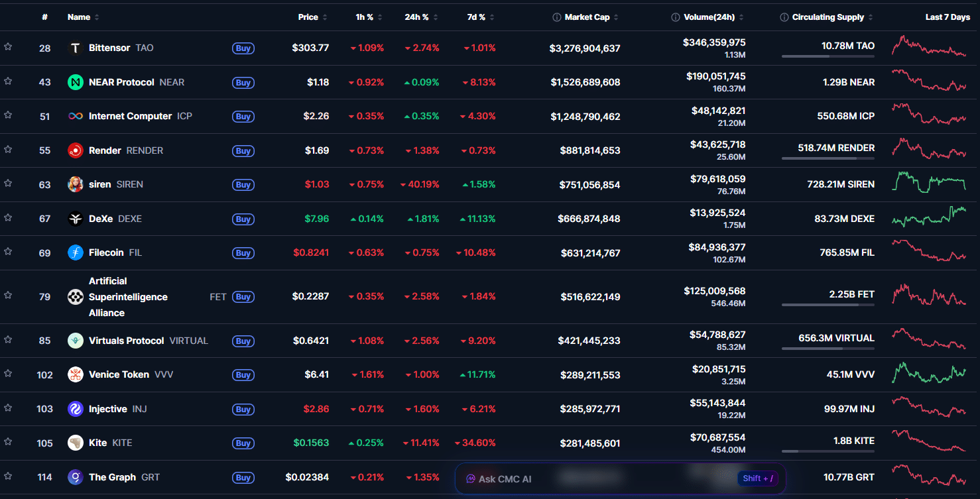
Task: Click the Volume(24h) info icon
Action: pos(676,17)
